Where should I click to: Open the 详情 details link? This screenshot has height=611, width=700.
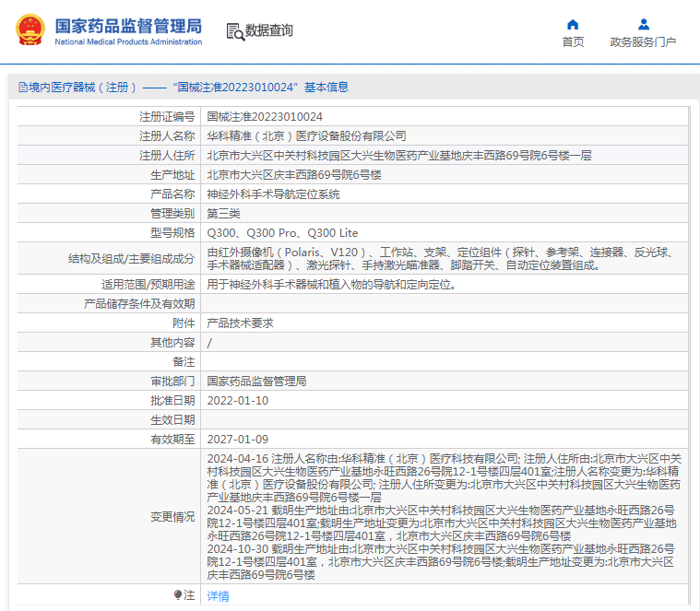pyautogui.click(x=219, y=596)
